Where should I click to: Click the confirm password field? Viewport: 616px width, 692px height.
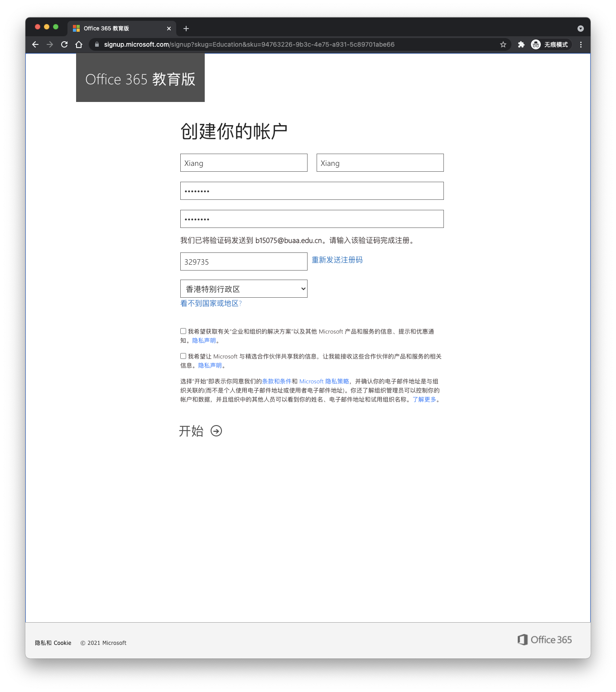point(312,219)
